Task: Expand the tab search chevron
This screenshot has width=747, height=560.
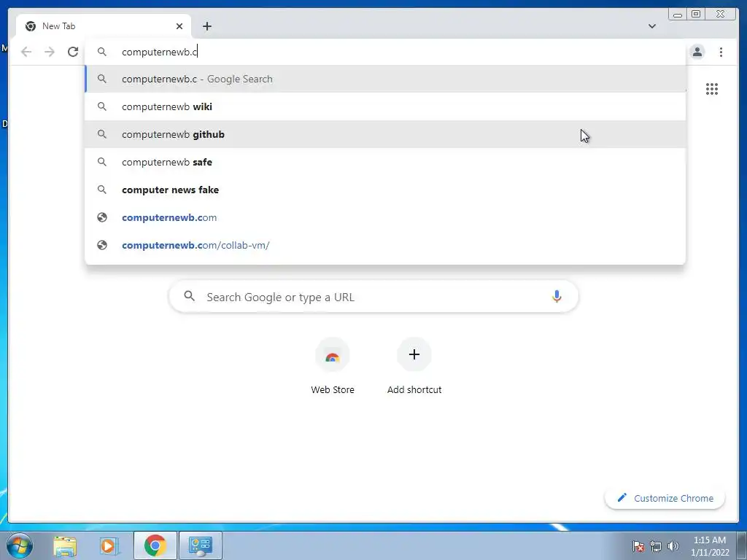Action: 651,26
